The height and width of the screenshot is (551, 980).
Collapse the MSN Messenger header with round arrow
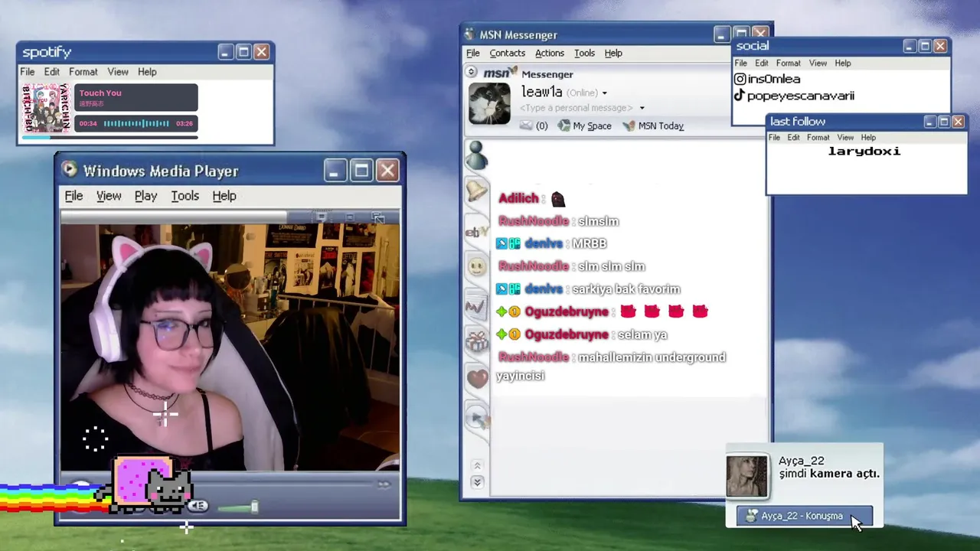(472, 73)
